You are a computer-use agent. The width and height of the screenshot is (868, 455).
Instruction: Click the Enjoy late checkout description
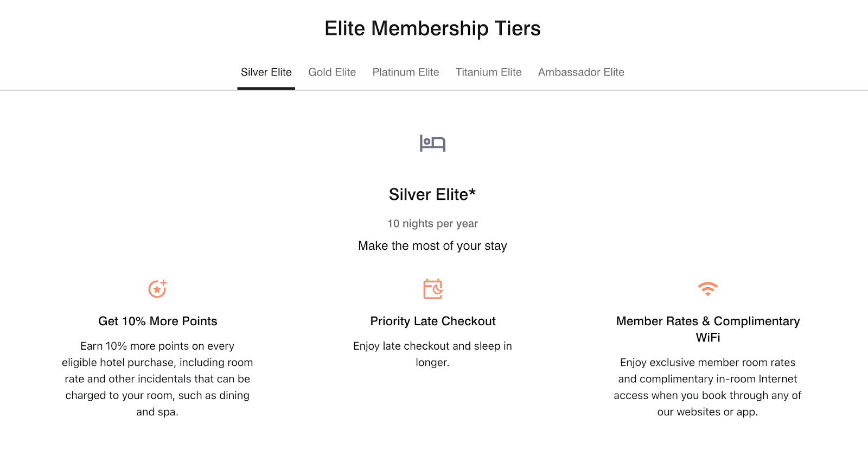(432, 354)
